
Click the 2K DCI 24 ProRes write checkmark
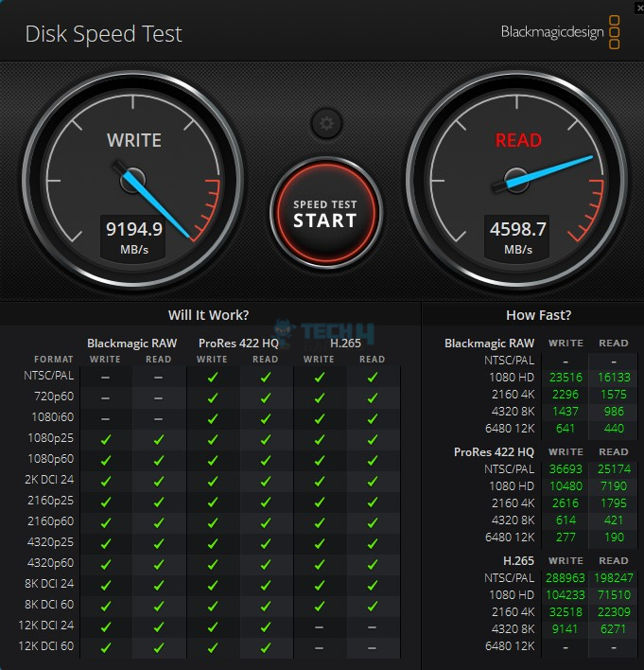212,482
